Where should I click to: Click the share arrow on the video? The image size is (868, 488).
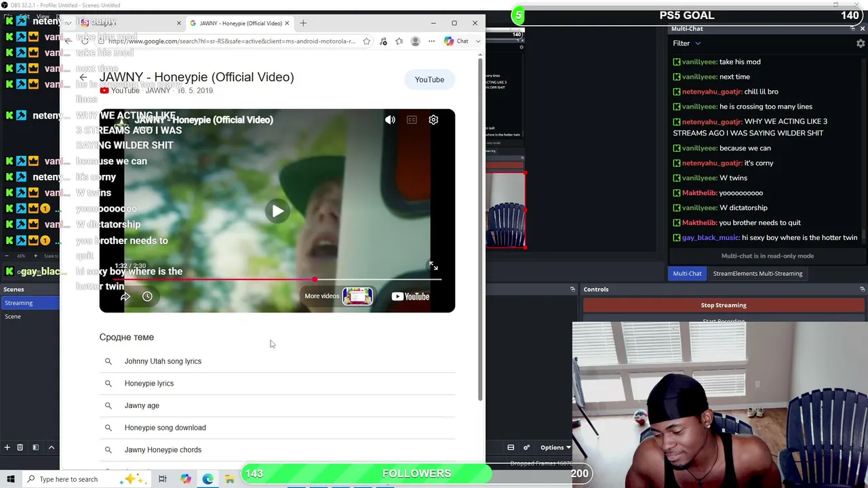tap(125, 296)
